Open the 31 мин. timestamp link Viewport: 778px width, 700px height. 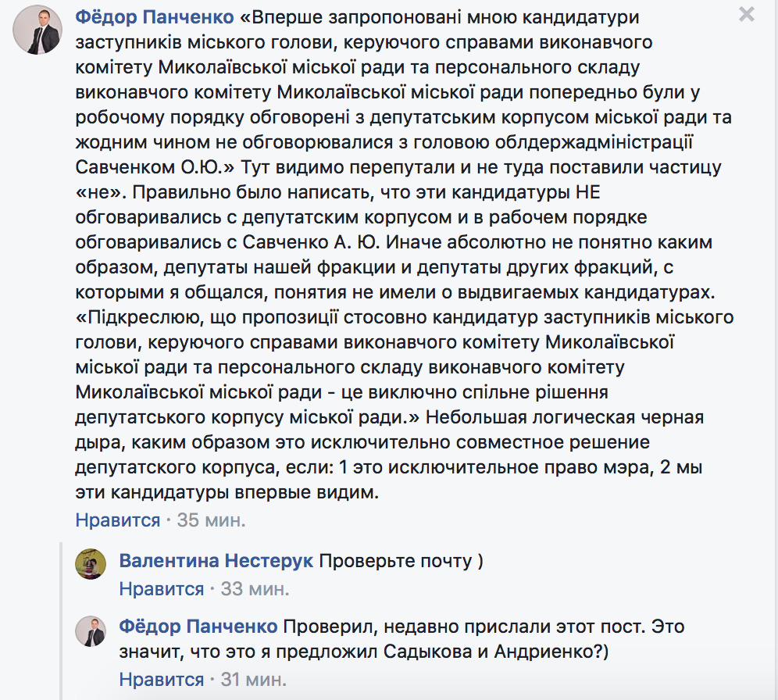(255, 679)
